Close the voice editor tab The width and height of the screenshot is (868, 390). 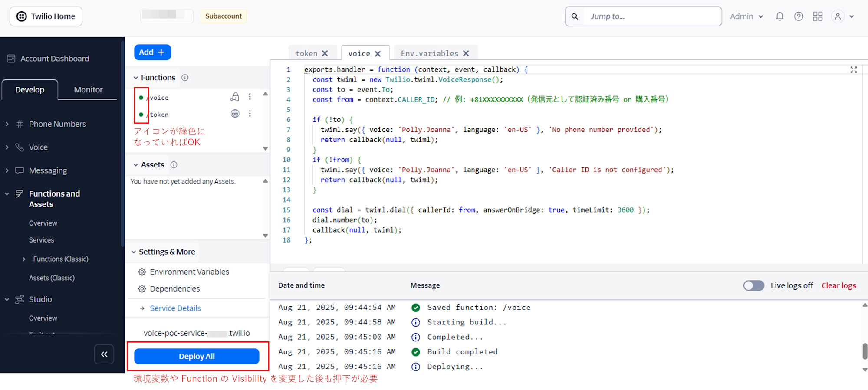378,54
